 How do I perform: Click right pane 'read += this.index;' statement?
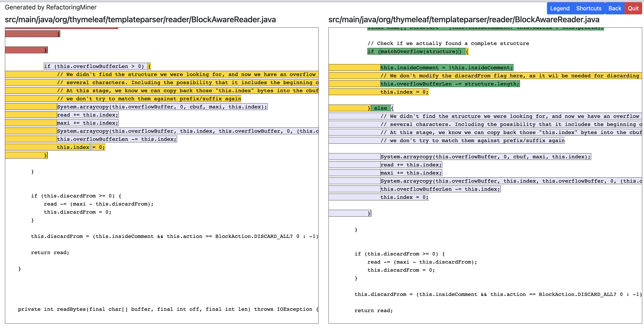[411, 165]
